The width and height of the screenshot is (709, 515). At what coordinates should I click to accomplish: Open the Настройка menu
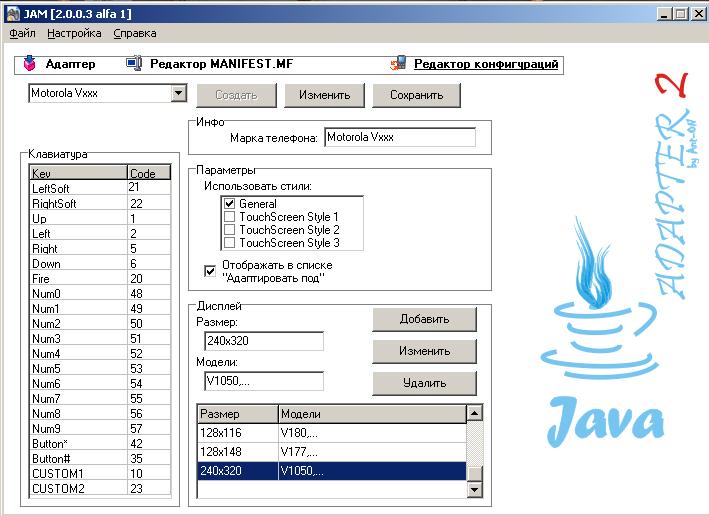74,33
